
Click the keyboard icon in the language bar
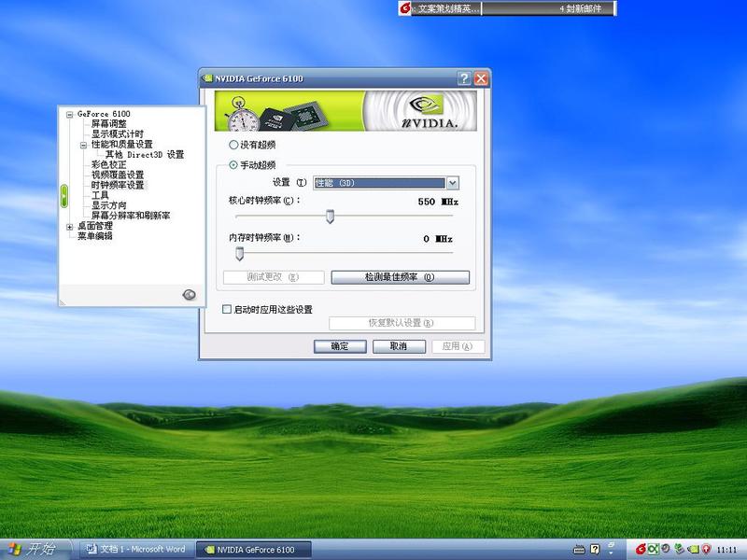click(x=579, y=550)
